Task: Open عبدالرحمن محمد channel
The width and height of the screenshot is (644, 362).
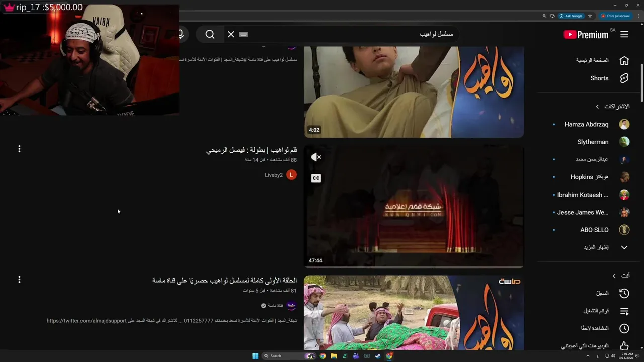Action: (591, 159)
